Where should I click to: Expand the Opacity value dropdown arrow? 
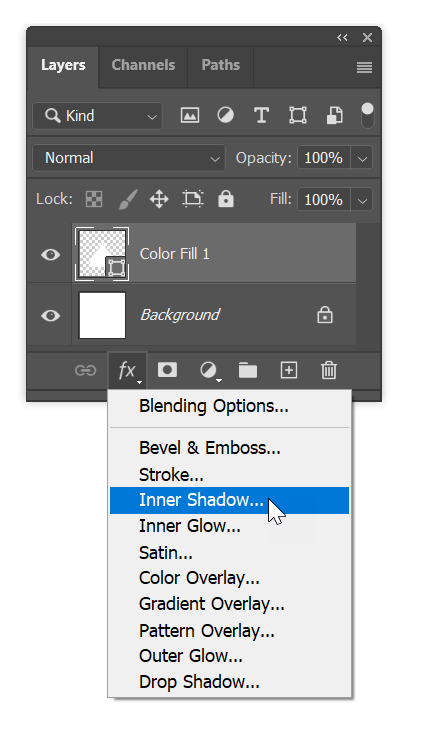pyautogui.click(x=362, y=158)
